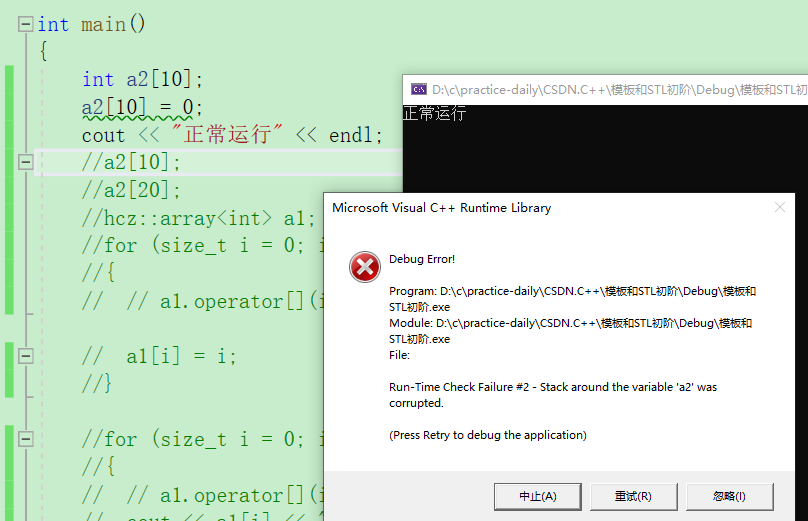Collapse the int main() function block
Viewport: 808px width, 521px height.
click(26, 24)
